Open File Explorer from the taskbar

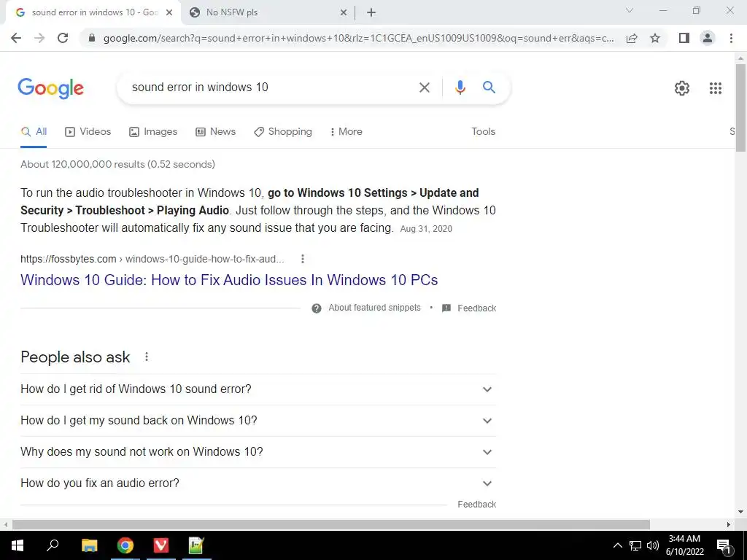coord(89,545)
